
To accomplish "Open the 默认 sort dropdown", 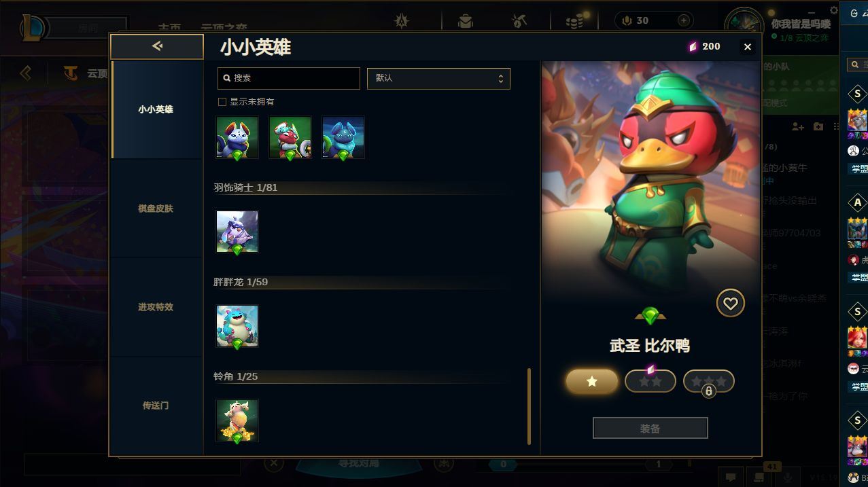I will coord(438,78).
